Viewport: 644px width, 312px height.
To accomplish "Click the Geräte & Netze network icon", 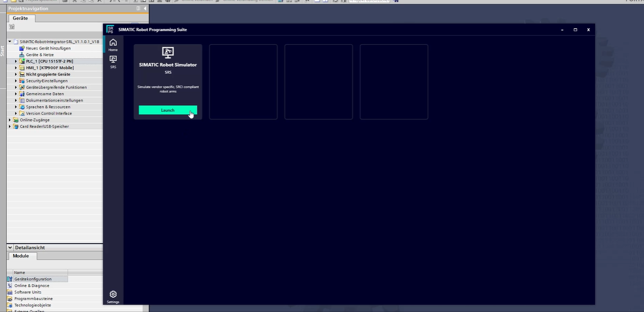I will pyautogui.click(x=22, y=55).
